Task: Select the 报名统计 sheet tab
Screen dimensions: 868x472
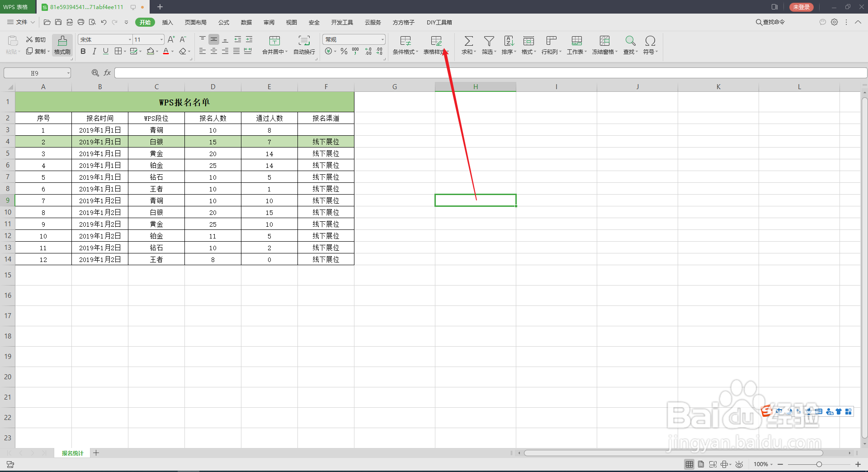Action: tap(73, 453)
